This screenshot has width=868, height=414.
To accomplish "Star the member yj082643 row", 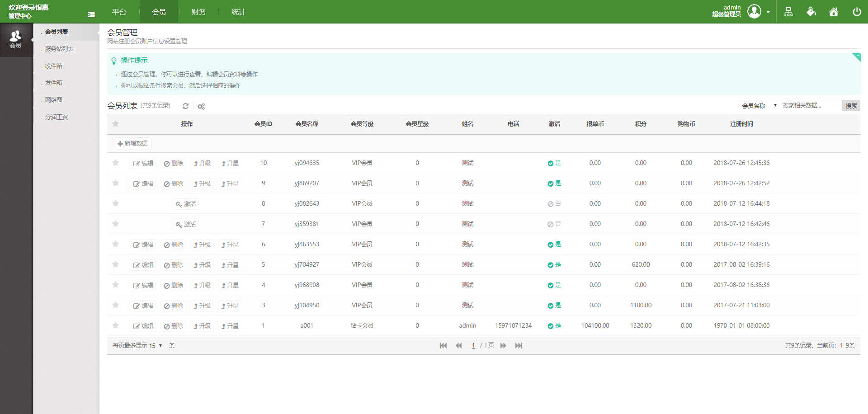I will pos(115,203).
